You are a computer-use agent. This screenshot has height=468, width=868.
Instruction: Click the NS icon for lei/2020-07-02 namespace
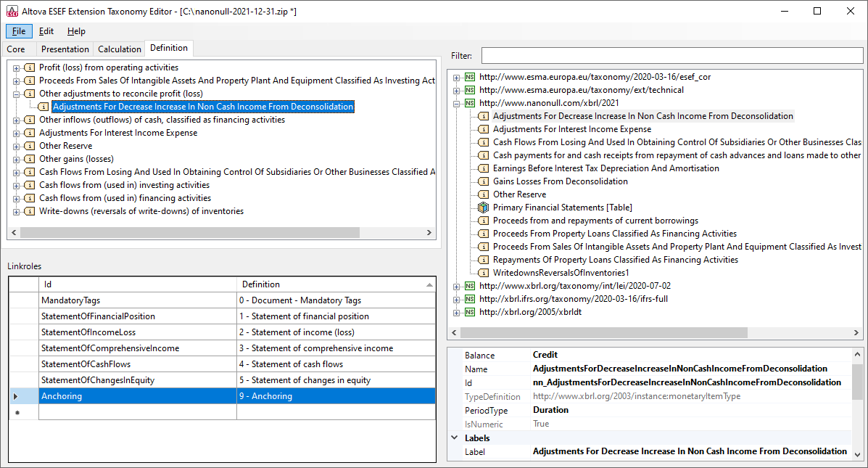tap(470, 287)
